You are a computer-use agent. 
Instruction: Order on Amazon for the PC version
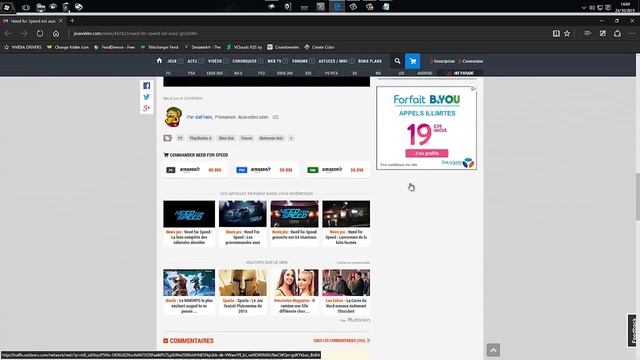[195, 170]
